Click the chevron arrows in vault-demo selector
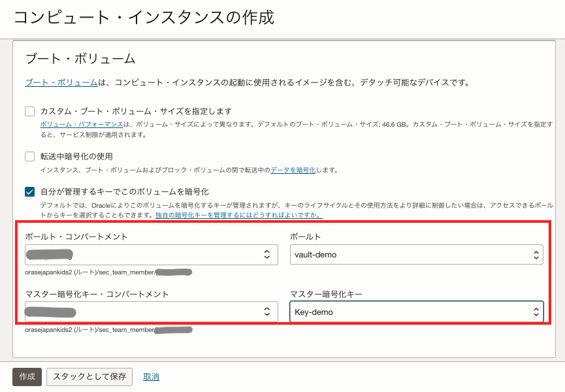The image size is (565, 392). tap(535, 254)
